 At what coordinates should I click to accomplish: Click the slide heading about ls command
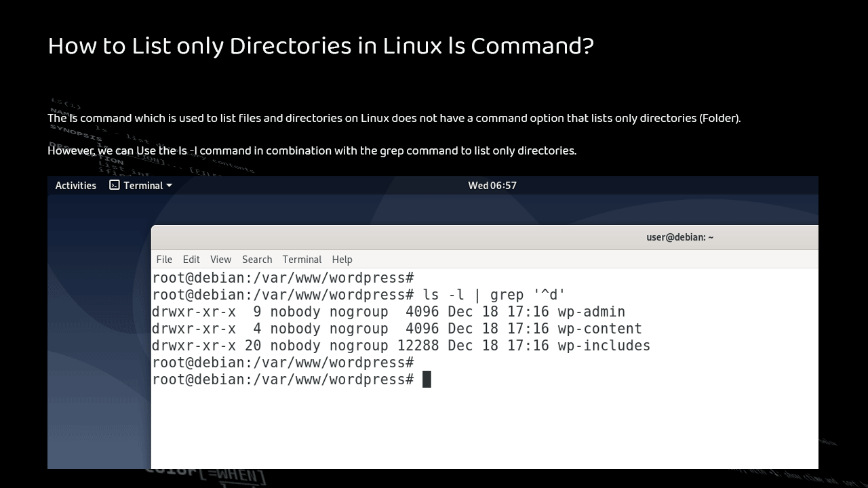pyautogui.click(x=320, y=46)
